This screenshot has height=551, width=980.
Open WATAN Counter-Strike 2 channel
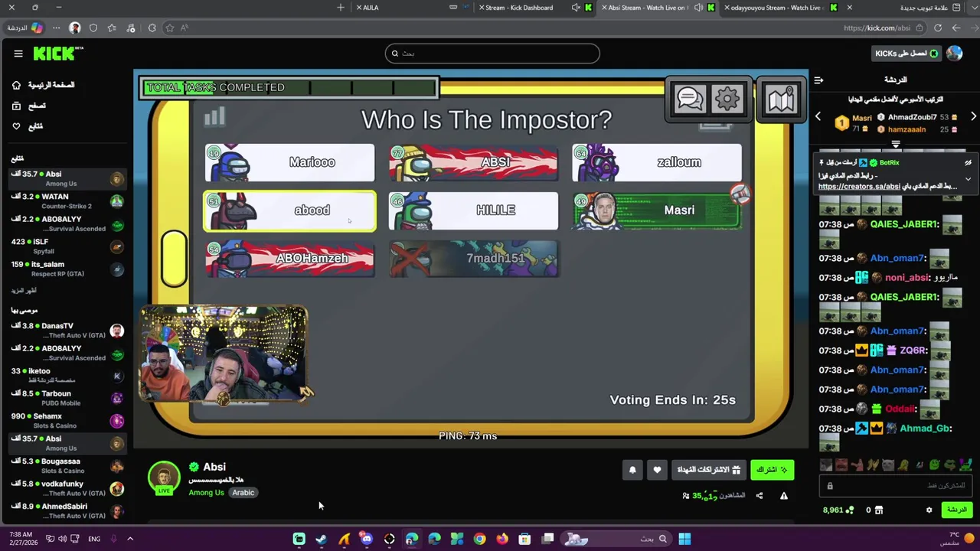(x=67, y=201)
